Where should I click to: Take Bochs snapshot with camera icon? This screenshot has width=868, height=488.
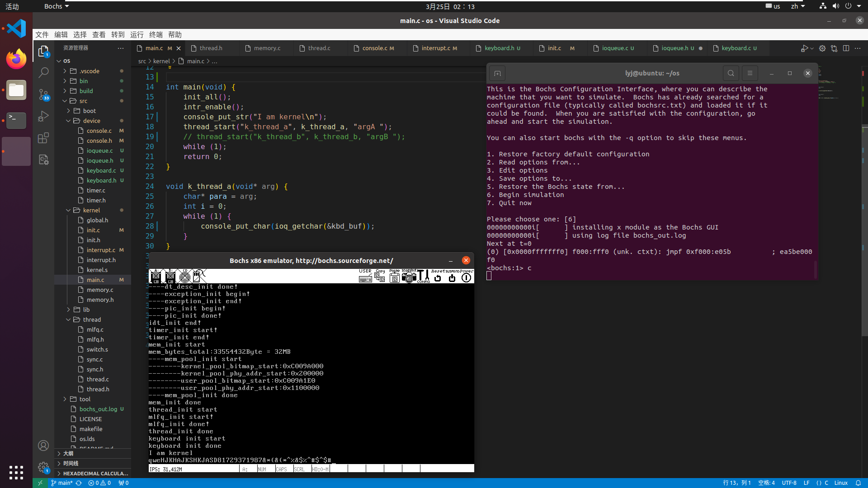pos(409,276)
